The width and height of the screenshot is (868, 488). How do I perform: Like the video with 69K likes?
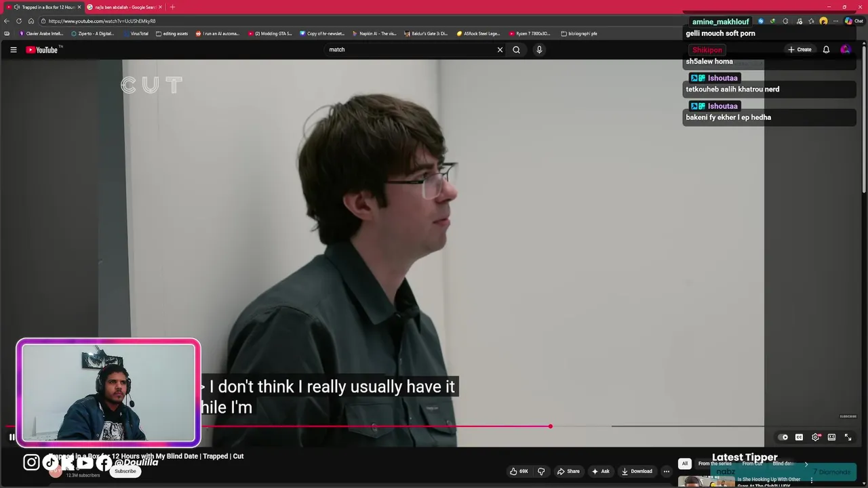[519, 471]
